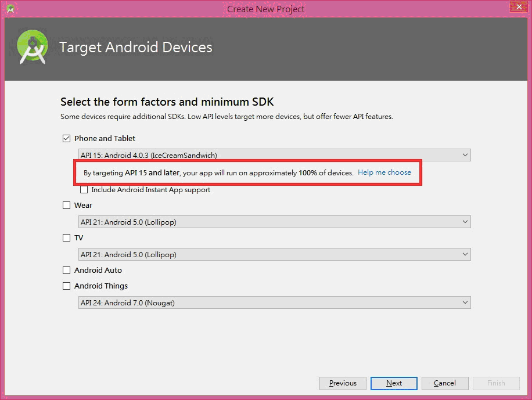Check the TV form factor checkbox

(66, 238)
